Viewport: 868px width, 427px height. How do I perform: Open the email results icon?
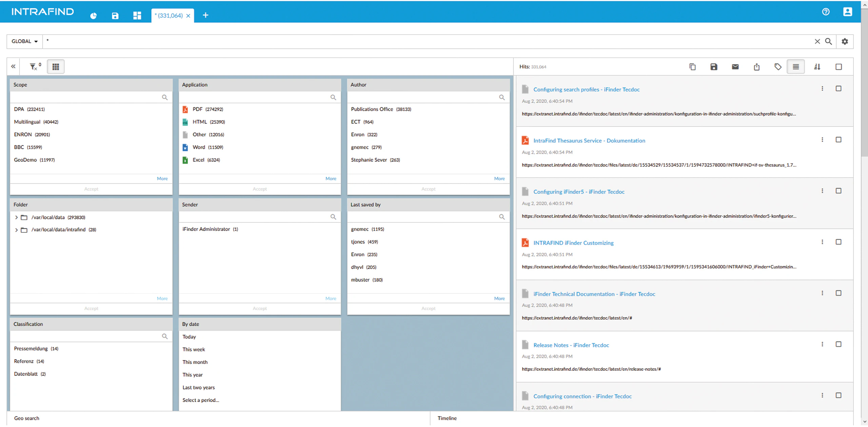tap(735, 67)
